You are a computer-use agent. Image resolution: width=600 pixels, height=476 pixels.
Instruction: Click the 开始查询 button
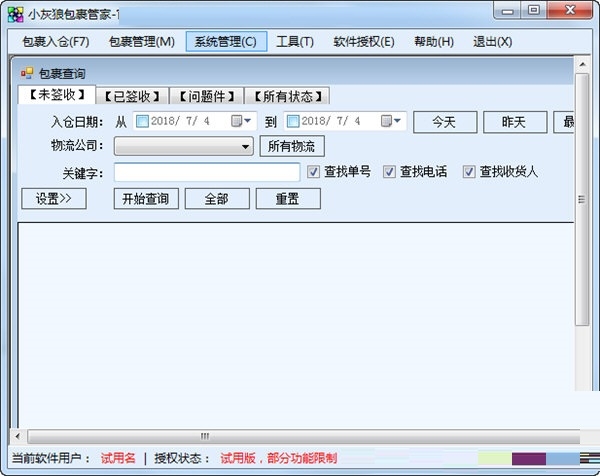click(146, 199)
